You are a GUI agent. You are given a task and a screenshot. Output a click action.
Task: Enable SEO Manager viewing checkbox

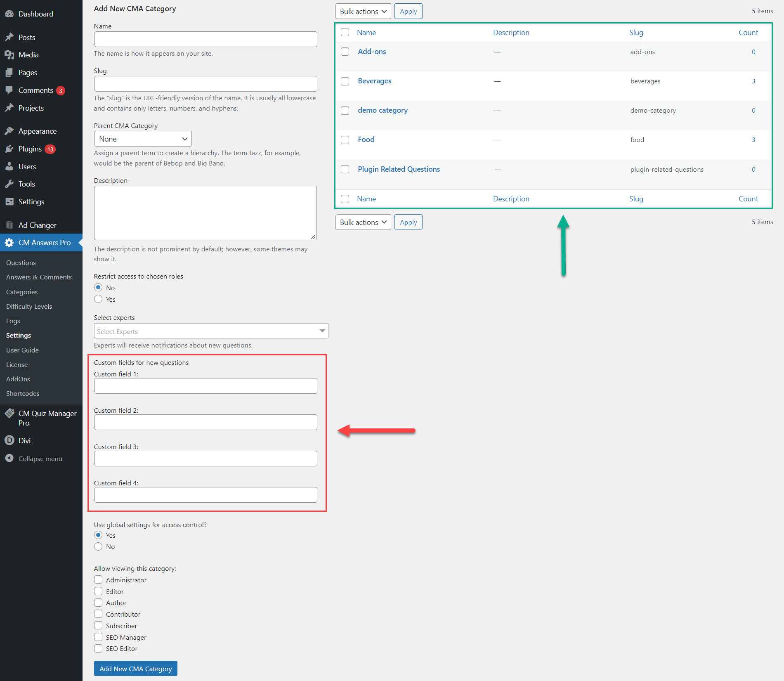tap(98, 637)
